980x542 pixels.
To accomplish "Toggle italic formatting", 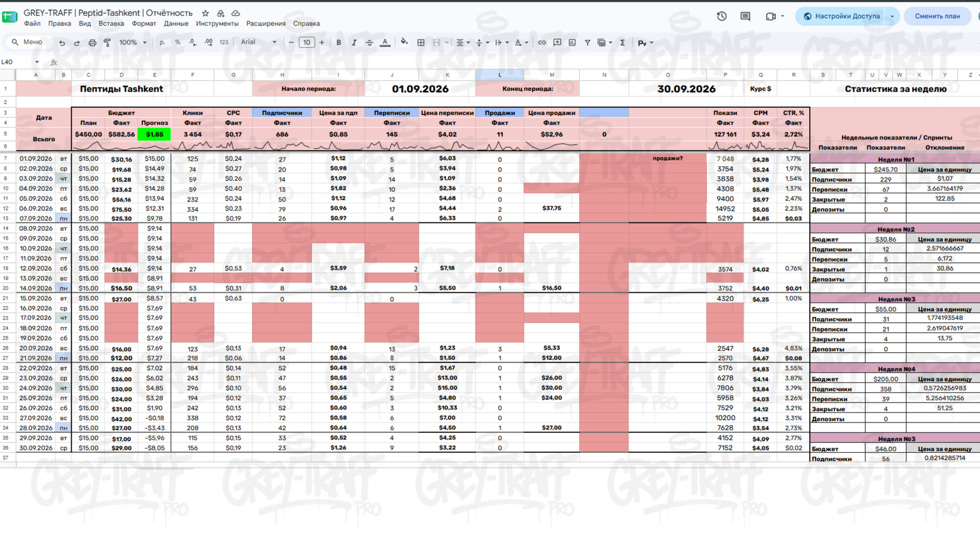I will click(353, 43).
